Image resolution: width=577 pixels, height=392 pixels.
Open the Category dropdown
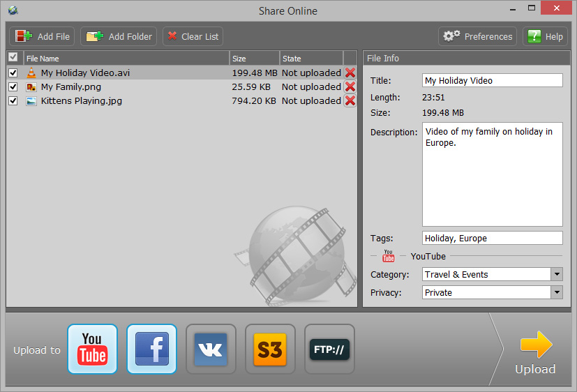pos(556,274)
